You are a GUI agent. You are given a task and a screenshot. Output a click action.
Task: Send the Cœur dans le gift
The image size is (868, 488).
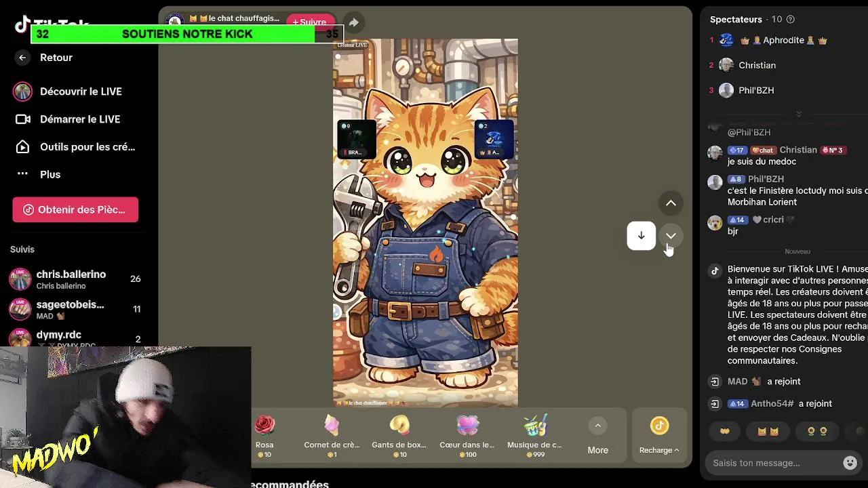[467, 436]
